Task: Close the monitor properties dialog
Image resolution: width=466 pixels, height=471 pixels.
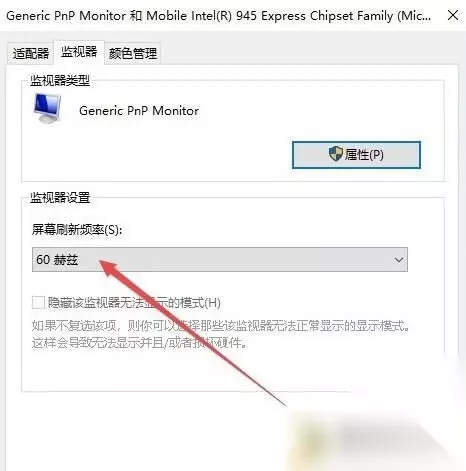Action: click(x=453, y=15)
